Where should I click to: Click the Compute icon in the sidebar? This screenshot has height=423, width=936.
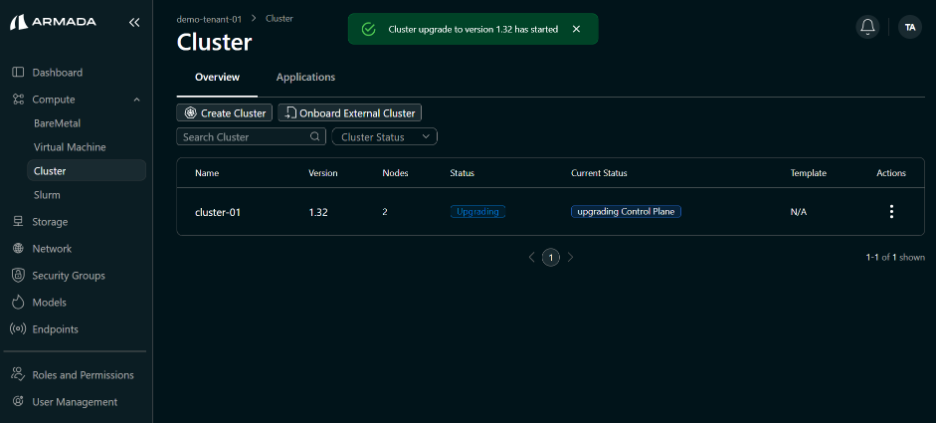pyautogui.click(x=18, y=99)
